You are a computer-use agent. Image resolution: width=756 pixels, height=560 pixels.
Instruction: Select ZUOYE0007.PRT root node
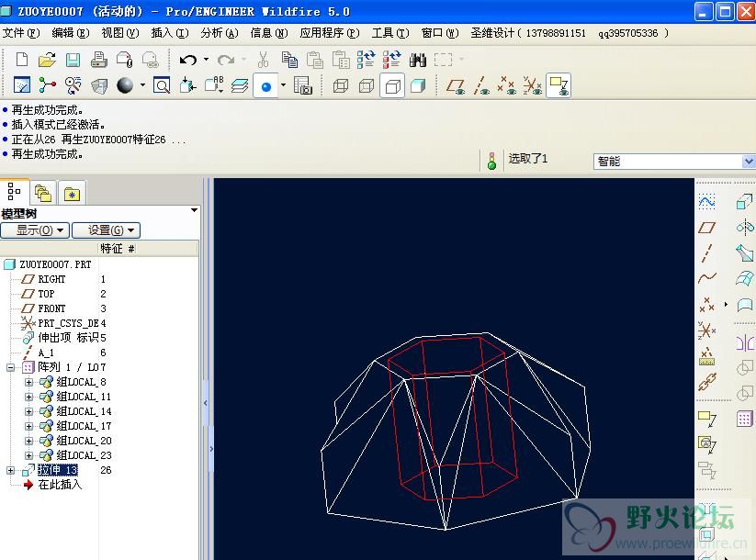[55, 264]
